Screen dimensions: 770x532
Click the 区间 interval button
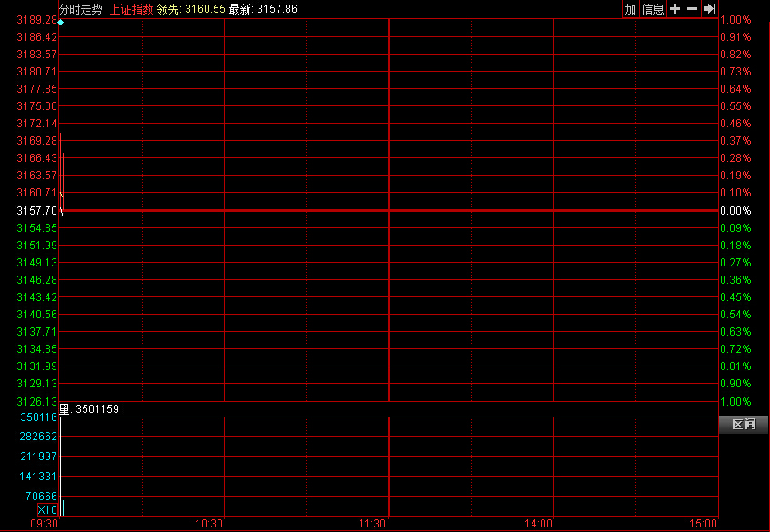coord(744,425)
